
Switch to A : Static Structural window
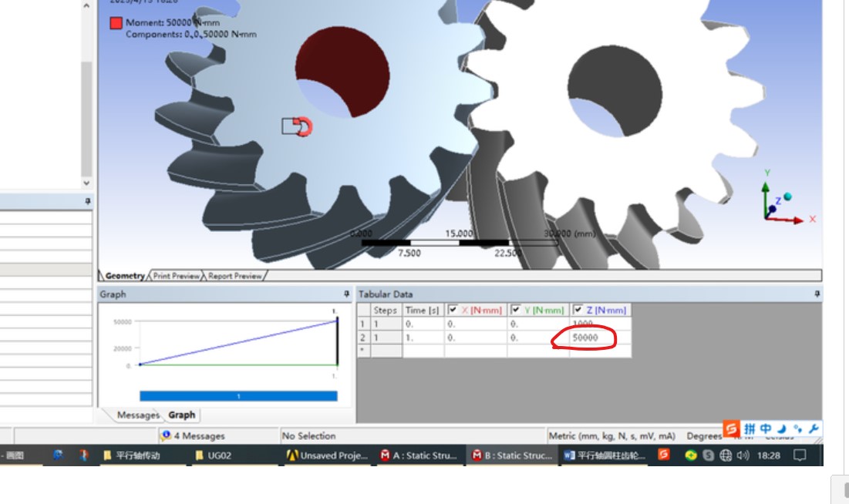pyautogui.click(x=419, y=455)
